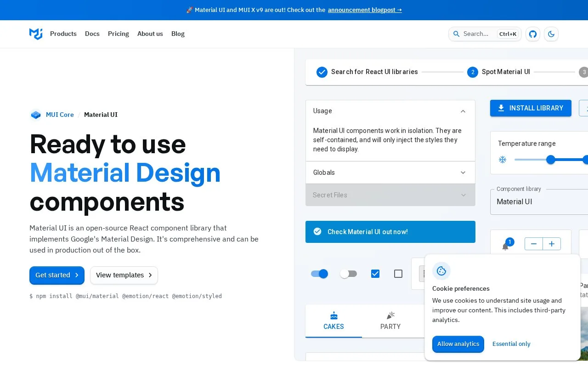Screen dimensions: 588x368
Task: Click the minus stepper button
Action: (534, 244)
